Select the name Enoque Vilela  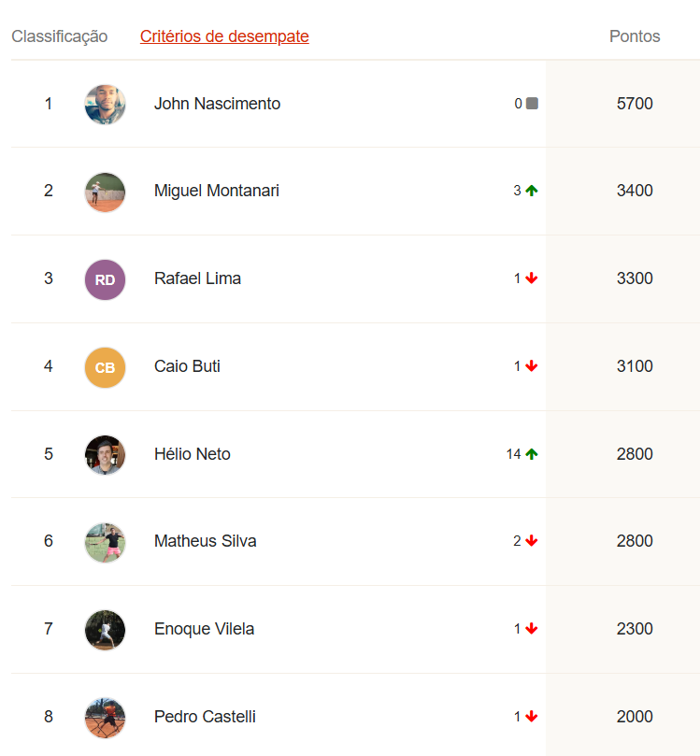click(x=204, y=629)
